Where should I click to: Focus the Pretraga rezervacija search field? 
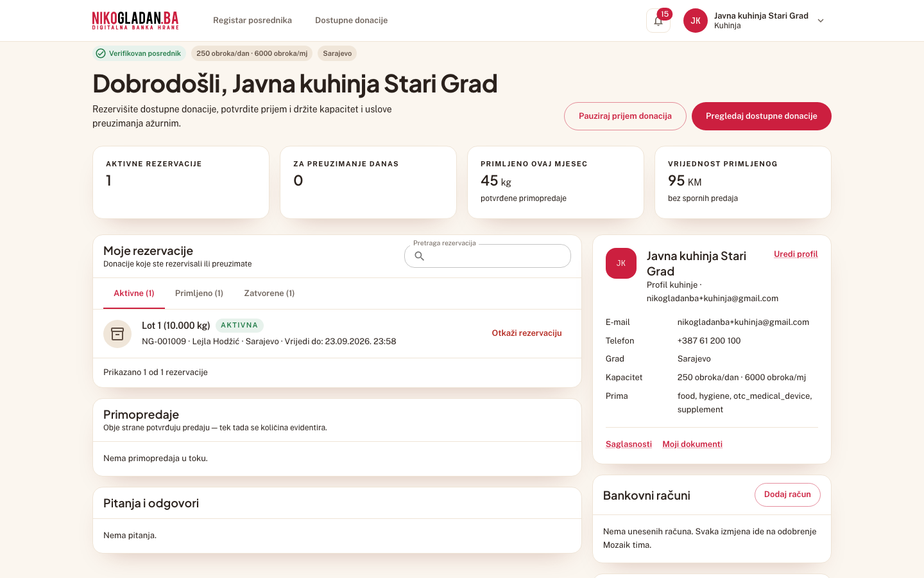488,256
